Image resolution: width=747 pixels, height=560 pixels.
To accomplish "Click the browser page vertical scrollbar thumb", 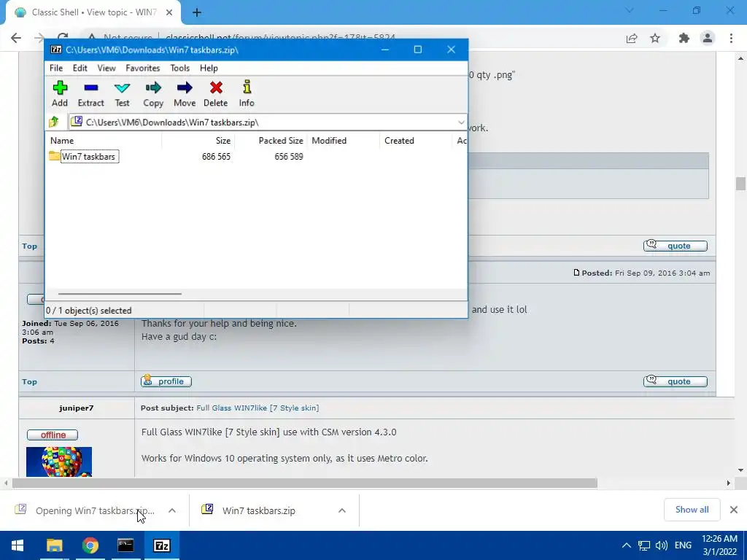I will click(740, 183).
